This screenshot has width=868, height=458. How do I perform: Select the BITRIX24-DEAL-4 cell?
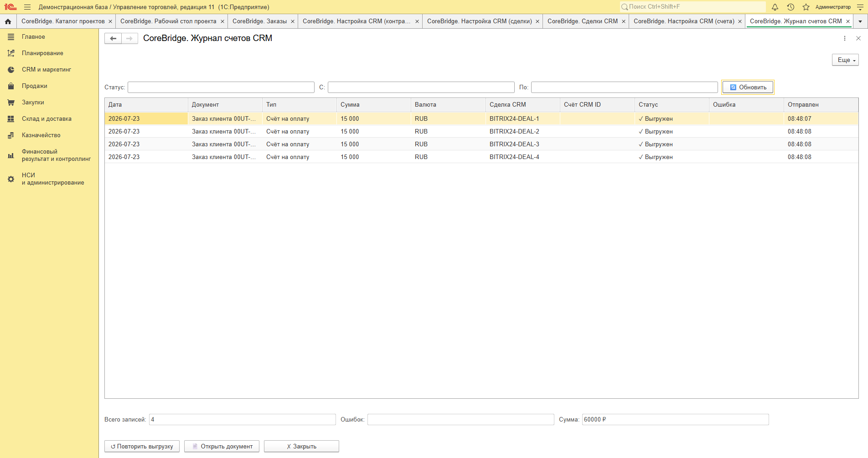click(x=523, y=157)
